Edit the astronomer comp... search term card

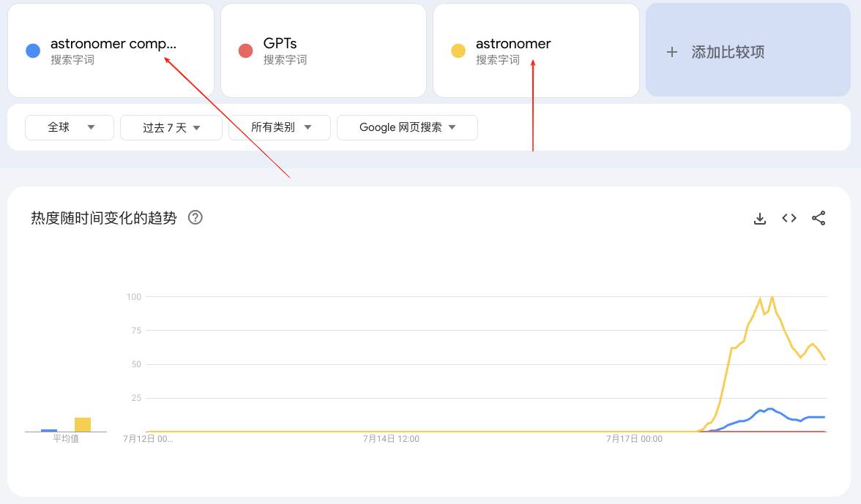tap(111, 50)
